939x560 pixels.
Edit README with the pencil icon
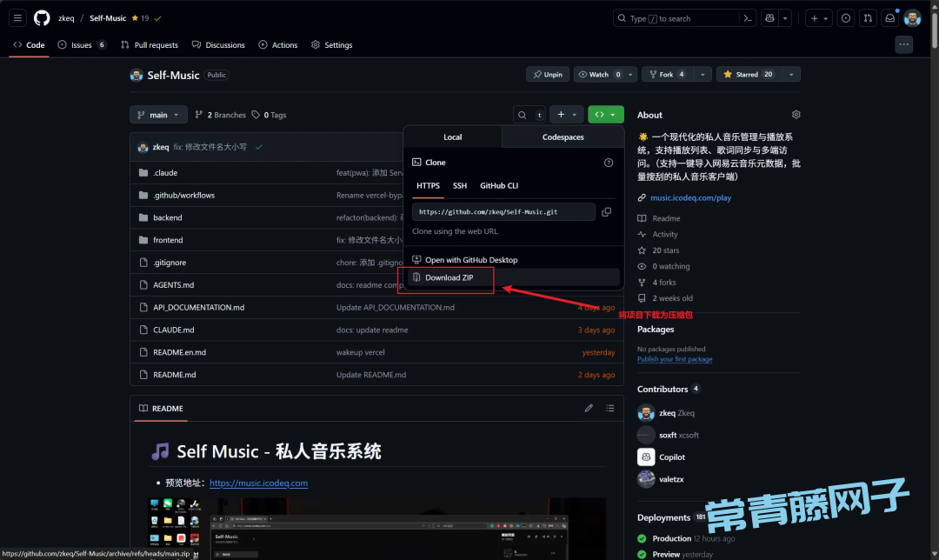point(589,408)
